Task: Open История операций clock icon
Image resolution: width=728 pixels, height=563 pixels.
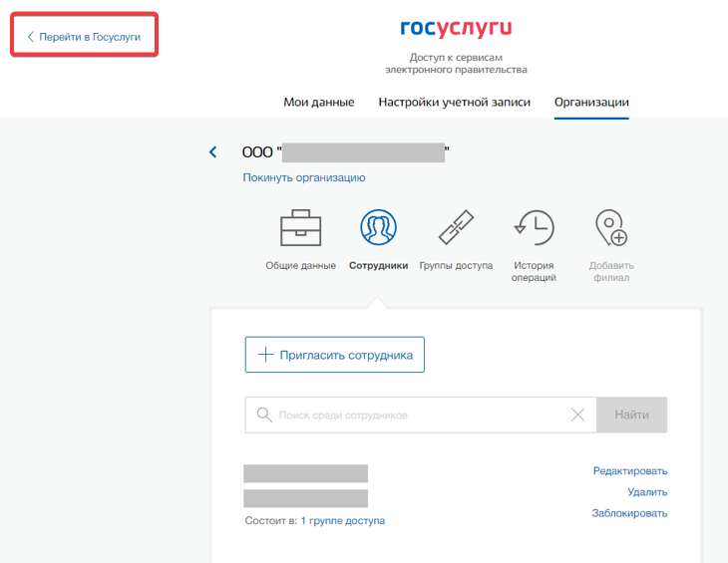Action: click(x=534, y=227)
